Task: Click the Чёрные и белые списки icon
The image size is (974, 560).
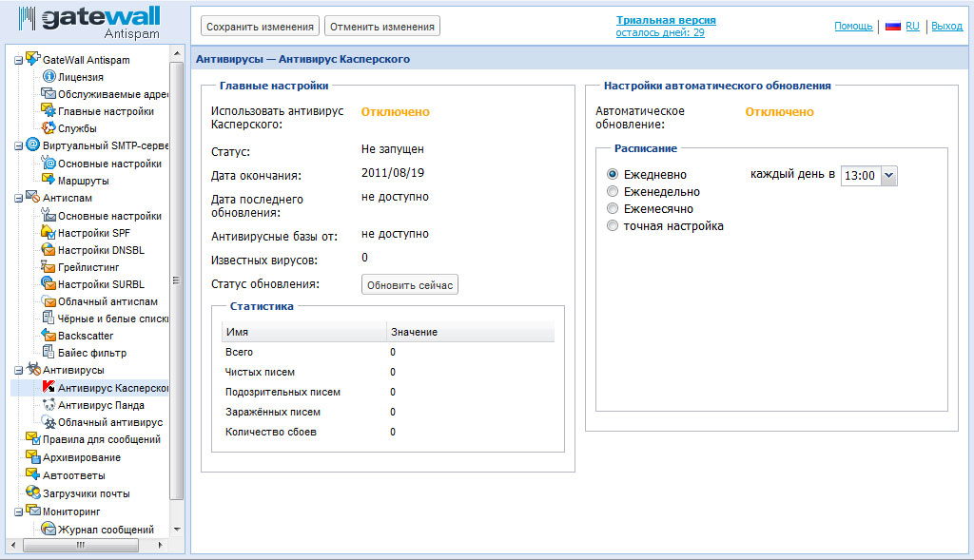Action: 49,318
